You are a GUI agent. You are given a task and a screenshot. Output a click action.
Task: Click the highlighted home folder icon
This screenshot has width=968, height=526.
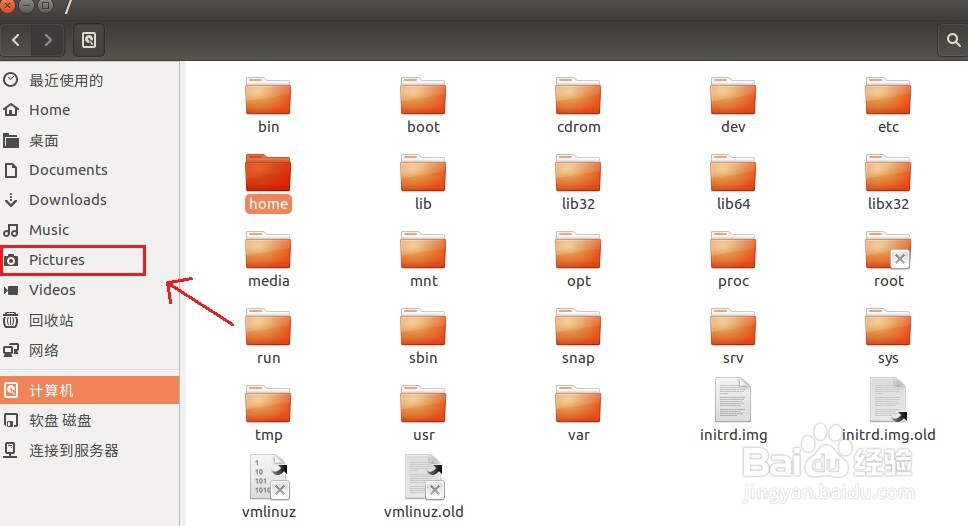click(268, 173)
